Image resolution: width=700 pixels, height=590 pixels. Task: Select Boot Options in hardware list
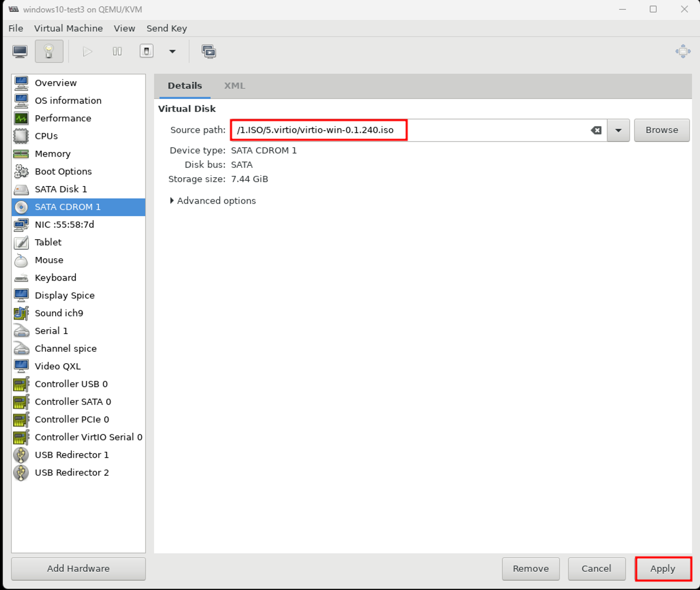(63, 172)
